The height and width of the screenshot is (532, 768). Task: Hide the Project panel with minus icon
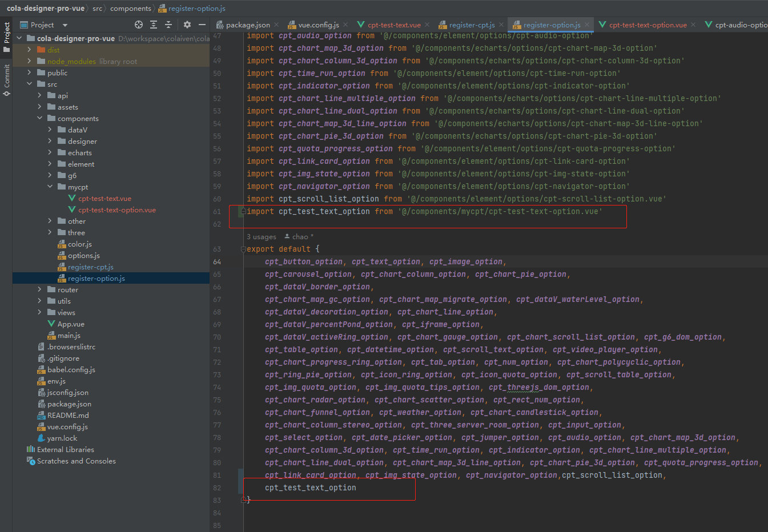coord(202,25)
